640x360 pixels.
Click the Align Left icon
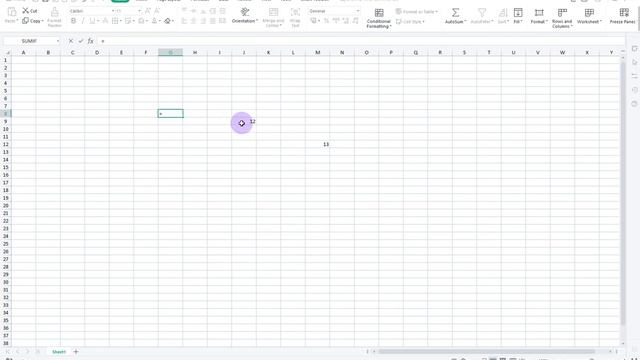(184, 20)
